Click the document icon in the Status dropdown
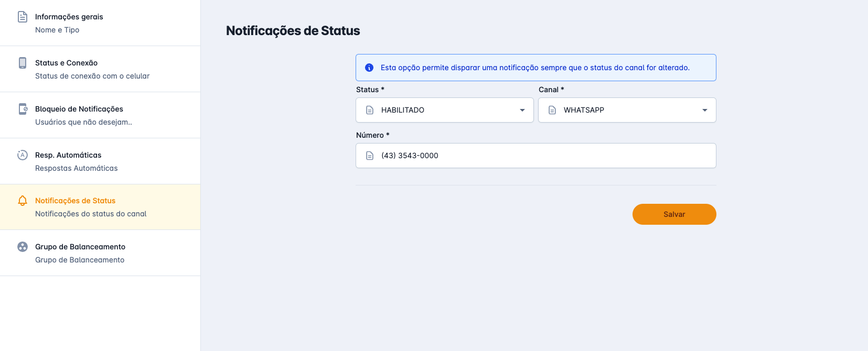 point(370,110)
